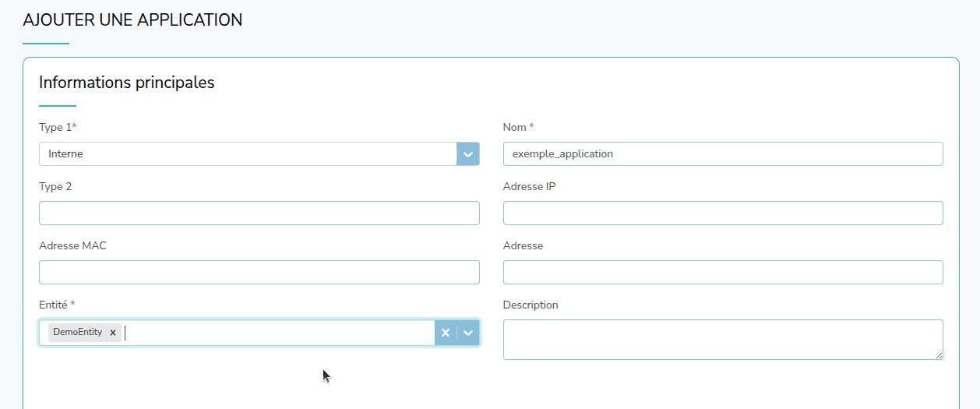
Task: Focus the Nom field containing exemple_application
Action: point(722,154)
